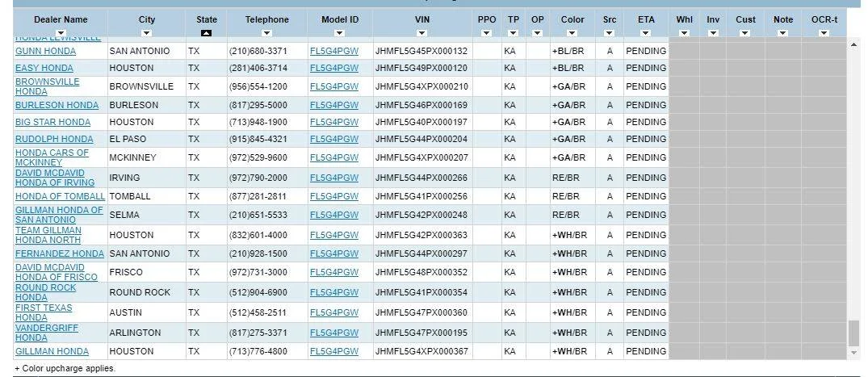
Task: Open the VIN column filter dropdown
Action: tap(422, 33)
